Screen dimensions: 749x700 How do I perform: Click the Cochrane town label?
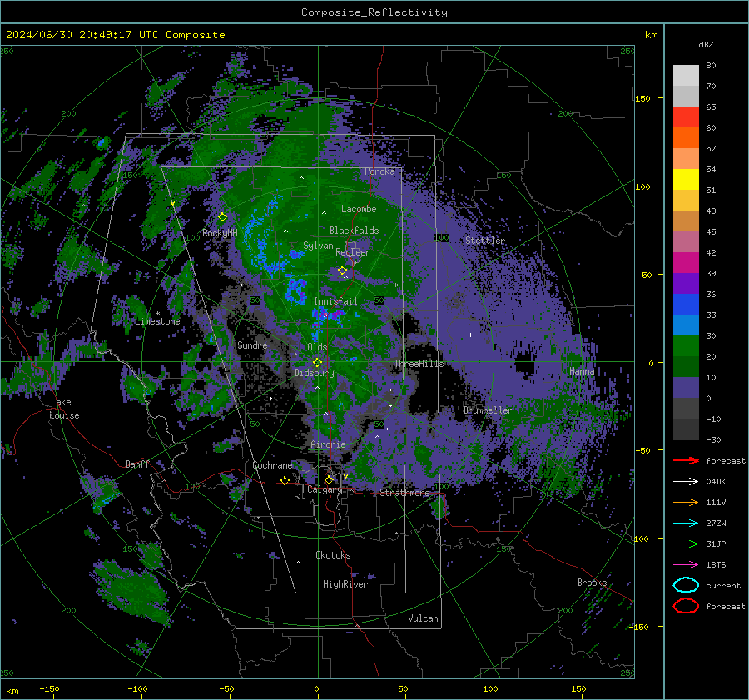click(272, 465)
